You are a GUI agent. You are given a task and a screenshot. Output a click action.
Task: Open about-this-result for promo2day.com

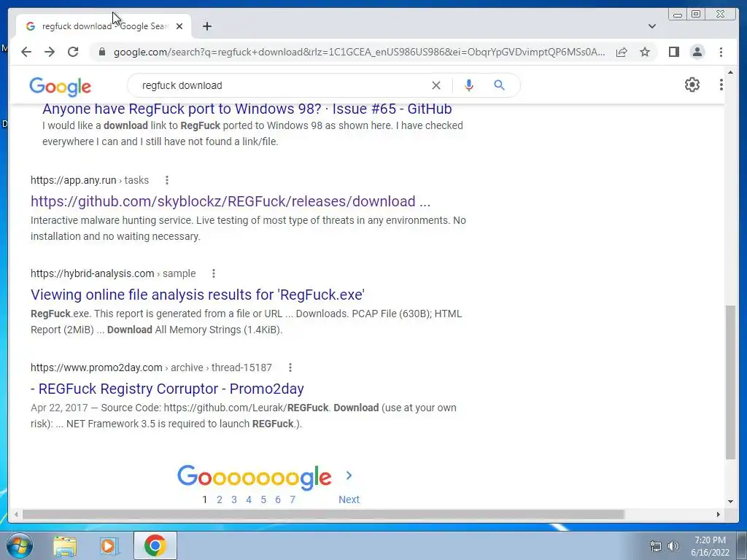tap(290, 367)
